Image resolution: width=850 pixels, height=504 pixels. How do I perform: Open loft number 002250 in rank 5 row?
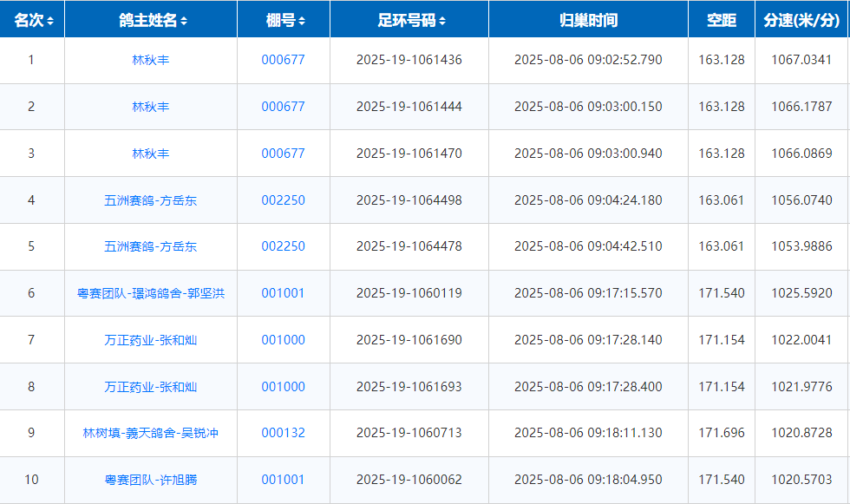(x=284, y=246)
